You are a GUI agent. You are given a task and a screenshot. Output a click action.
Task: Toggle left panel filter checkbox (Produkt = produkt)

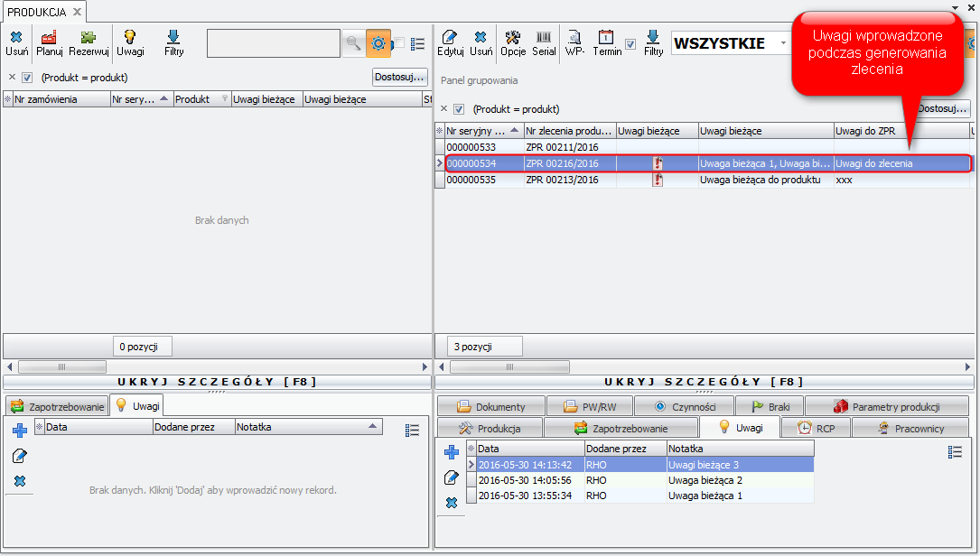(27, 78)
